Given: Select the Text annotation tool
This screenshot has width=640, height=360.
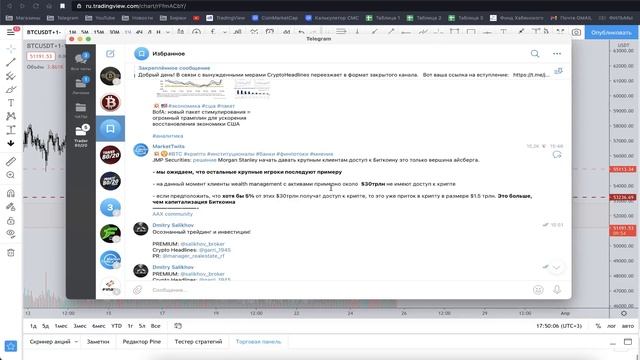Looking at the screenshot, I should point(11,103).
